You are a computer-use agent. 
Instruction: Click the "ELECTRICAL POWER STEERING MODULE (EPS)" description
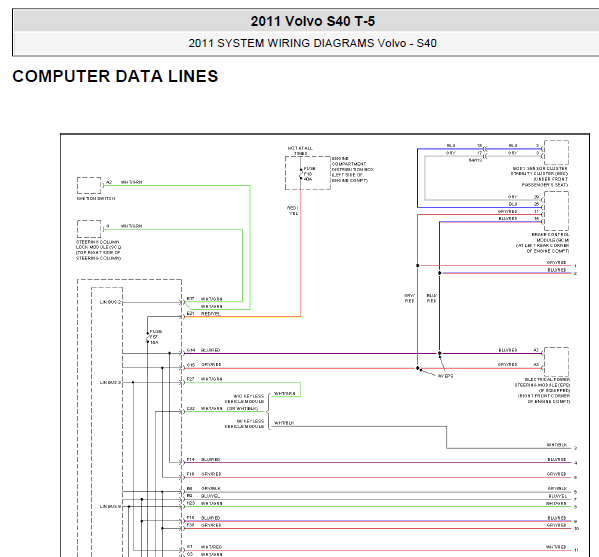point(542,390)
